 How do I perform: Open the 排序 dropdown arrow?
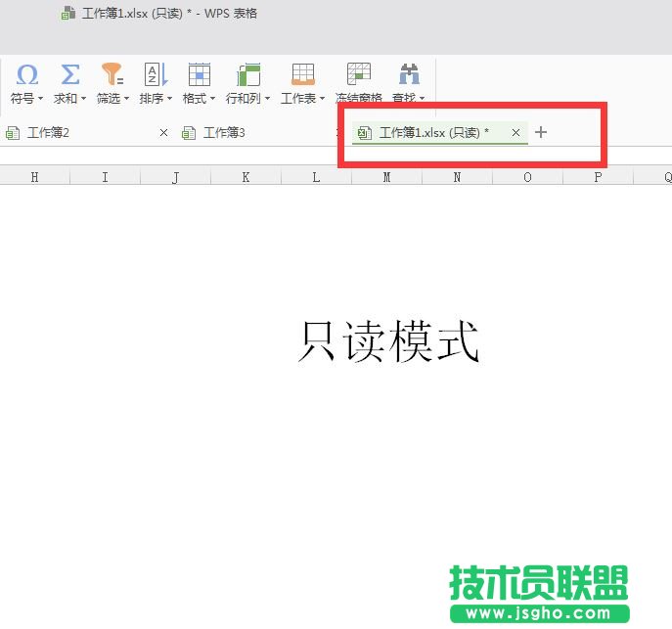170,99
